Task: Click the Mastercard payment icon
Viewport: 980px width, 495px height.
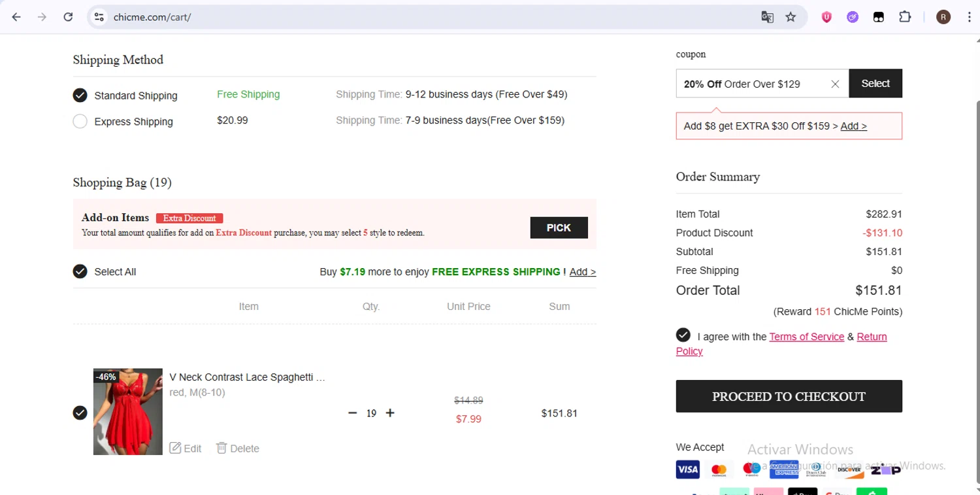Action: tap(719, 469)
